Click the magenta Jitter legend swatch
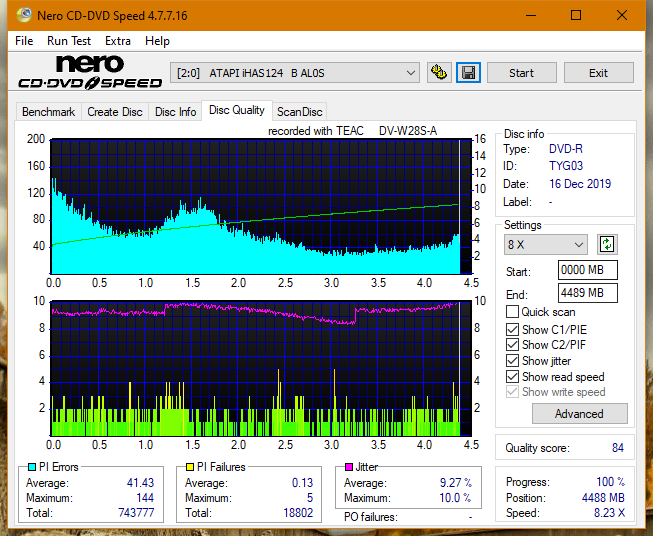 click(349, 467)
